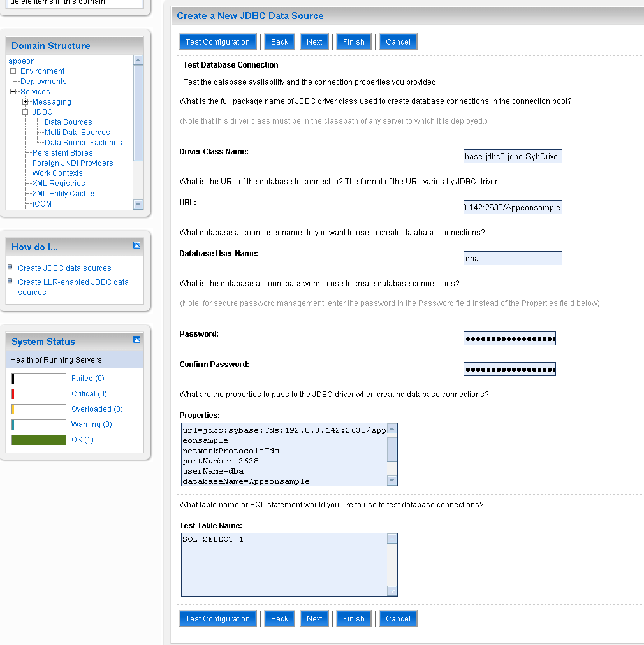Open Create JDBC data sources help link
This screenshot has width=644, height=645.
click(x=64, y=268)
